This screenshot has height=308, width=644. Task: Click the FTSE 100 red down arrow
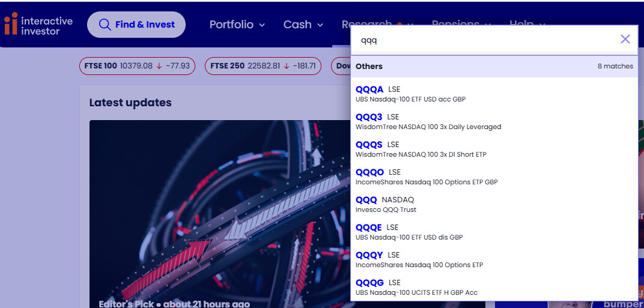159,65
